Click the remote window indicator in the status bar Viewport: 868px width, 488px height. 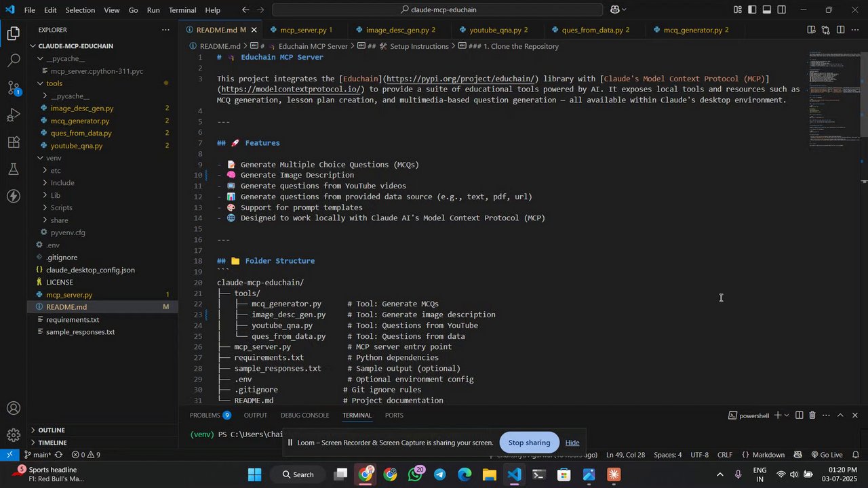[9, 455]
